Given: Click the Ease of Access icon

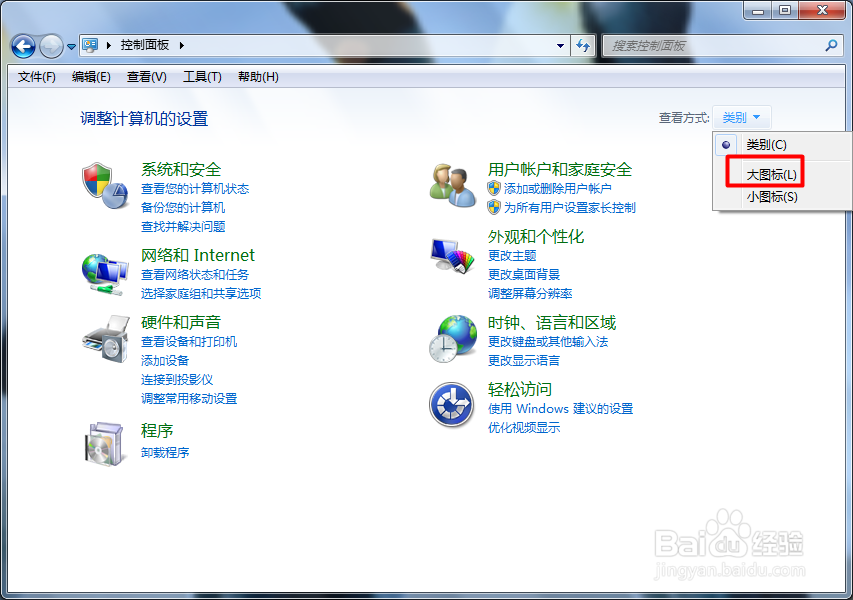Looking at the screenshot, I should [452, 405].
